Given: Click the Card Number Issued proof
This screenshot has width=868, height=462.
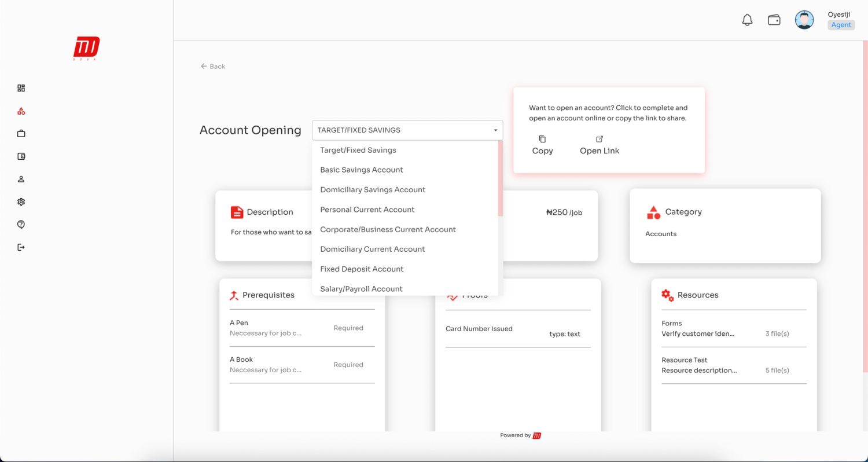Looking at the screenshot, I should (x=479, y=329).
